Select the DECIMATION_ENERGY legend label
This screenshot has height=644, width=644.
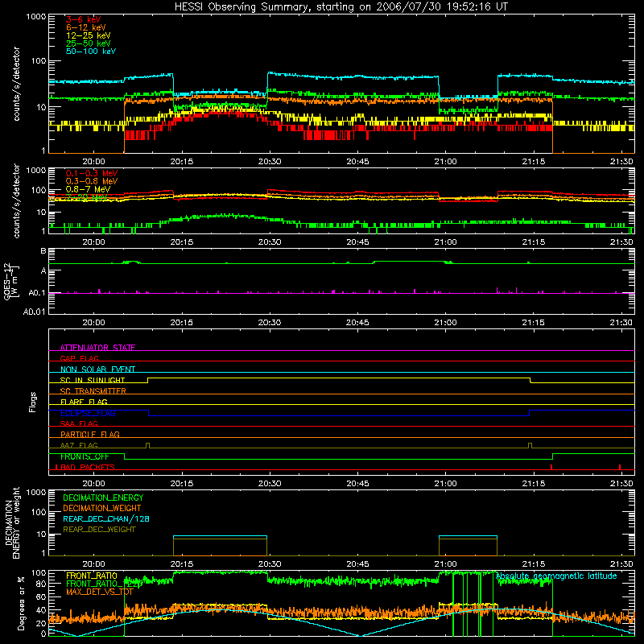click(103, 497)
